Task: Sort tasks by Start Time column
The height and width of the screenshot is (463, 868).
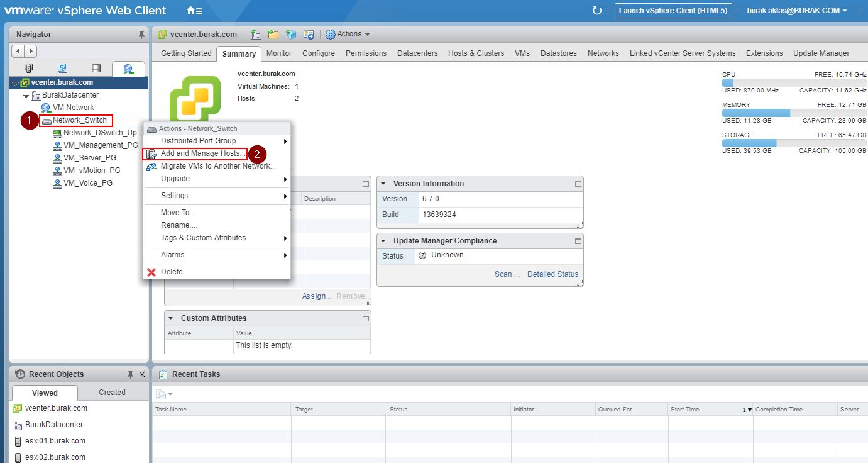Action: click(x=710, y=410)
